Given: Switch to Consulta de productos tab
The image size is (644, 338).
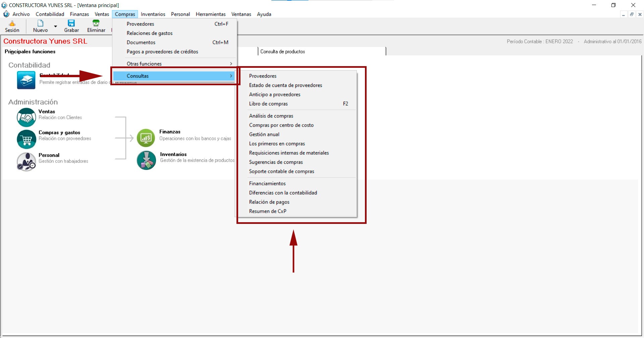Looking at the screenshot, I should point(282,52).
